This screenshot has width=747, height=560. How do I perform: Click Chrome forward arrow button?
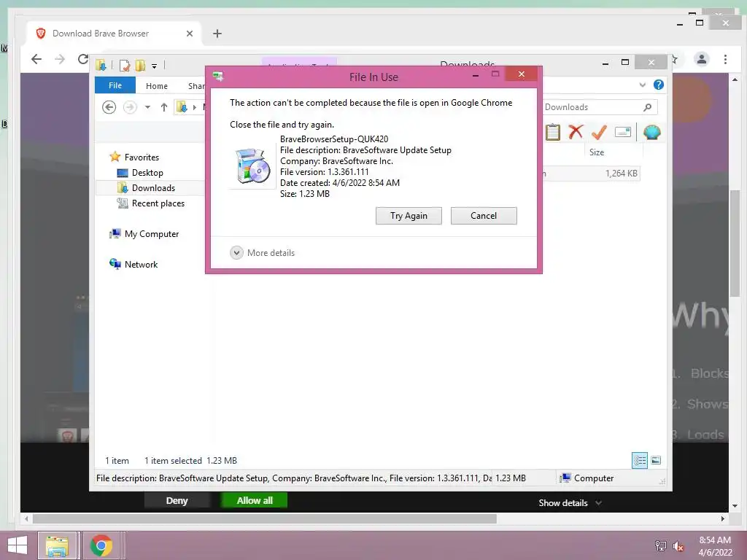[x=60, y=59]
